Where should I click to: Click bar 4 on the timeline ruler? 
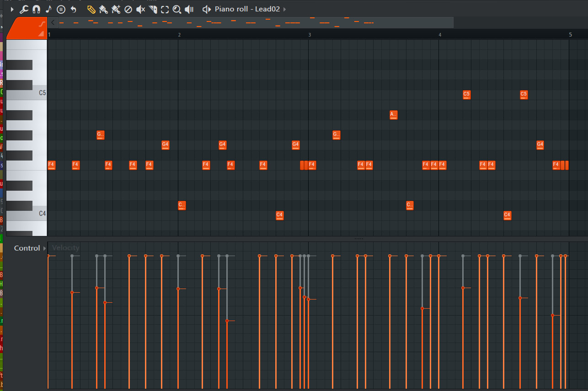[x=440, y=35]
